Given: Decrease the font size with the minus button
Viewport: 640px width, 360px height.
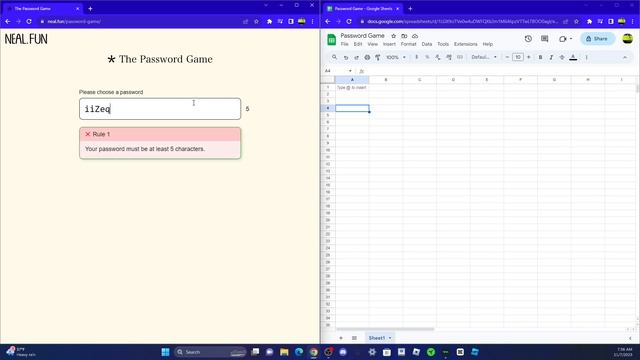Looking at the screenshot, I should tap(507, 57).
